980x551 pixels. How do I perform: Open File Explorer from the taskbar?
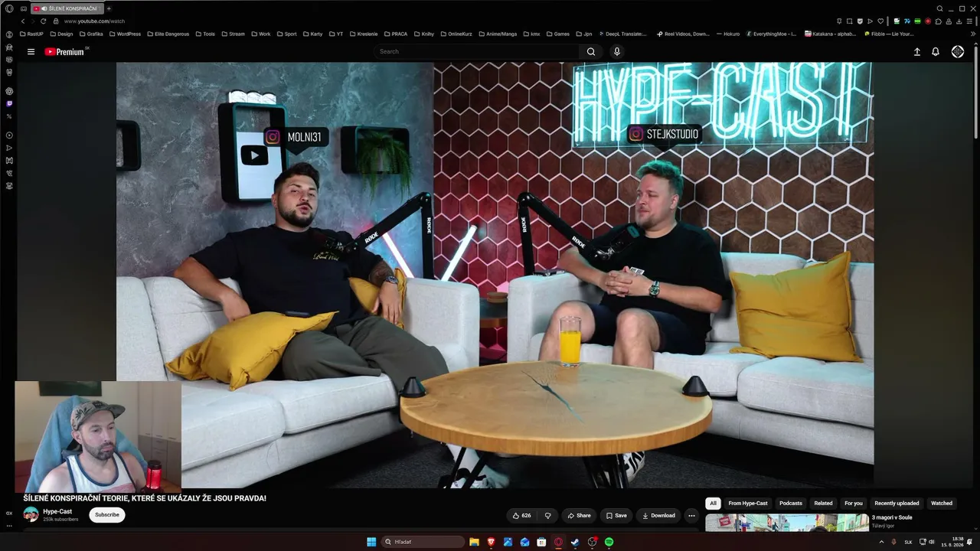click(474, 542)
